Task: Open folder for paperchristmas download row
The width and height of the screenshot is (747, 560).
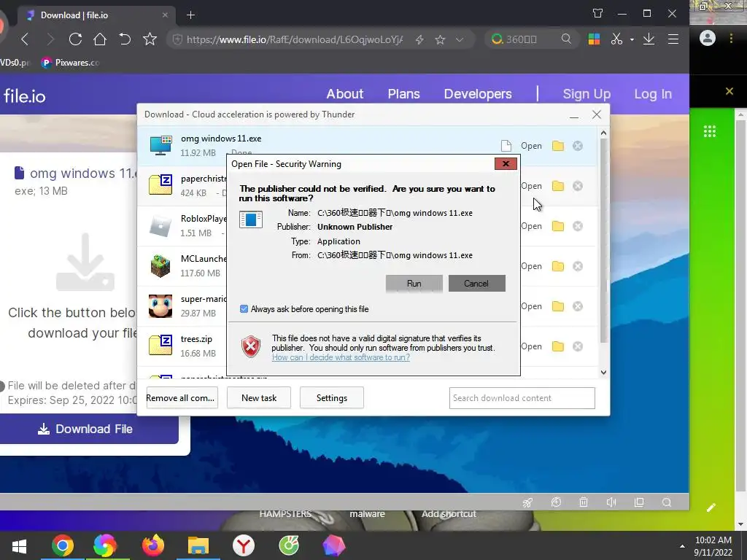Action: (x=558, y=186)
